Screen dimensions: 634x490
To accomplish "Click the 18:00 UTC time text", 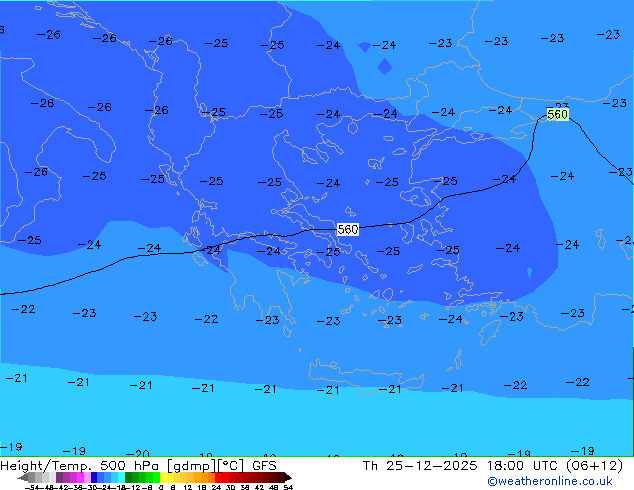I will (523, 466).
